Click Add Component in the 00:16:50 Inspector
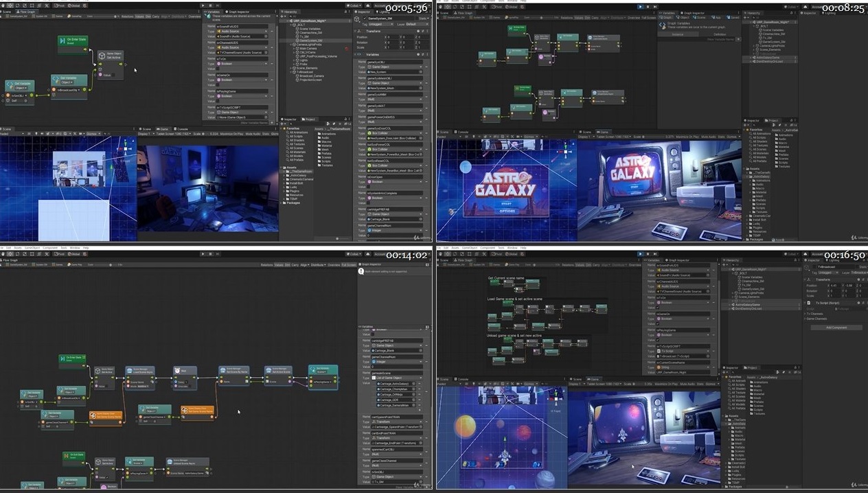This screenshot has width=868, height=493. [836, 328]
